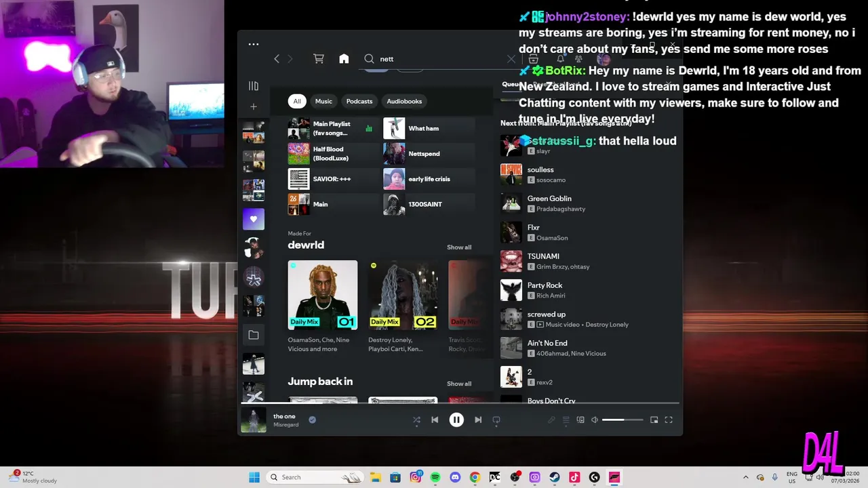
Task: Expand the system tray hidden icons chevron
Action: point(746,477)
